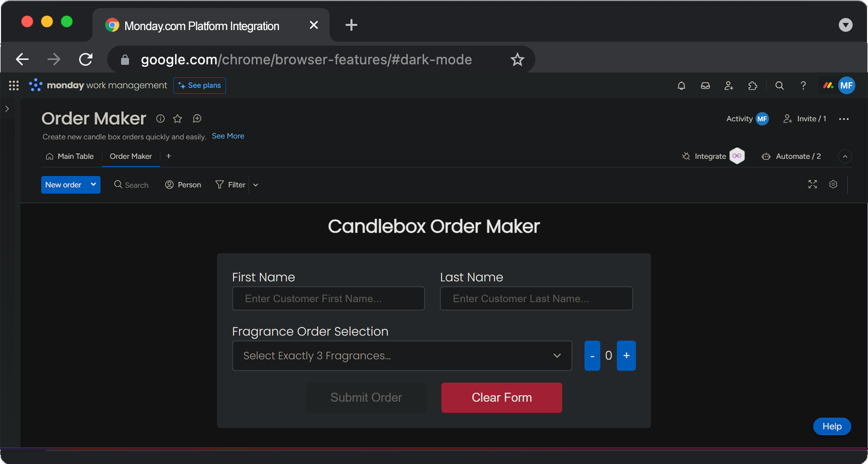Click the Fragrance Order Selection label
The image size is (868, 464).
tap(310, 331)
